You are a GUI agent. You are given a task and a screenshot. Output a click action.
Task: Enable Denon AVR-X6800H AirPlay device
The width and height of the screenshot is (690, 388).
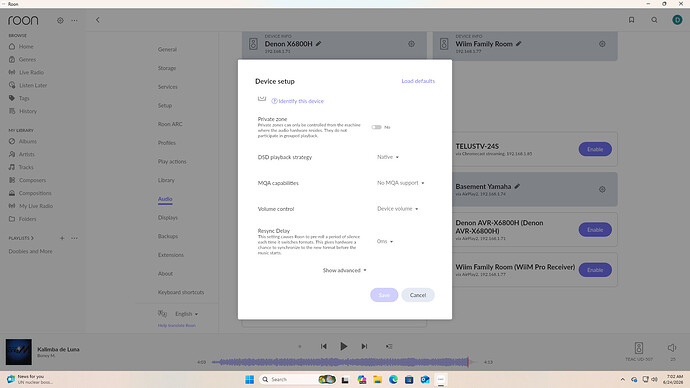(595, 230)
